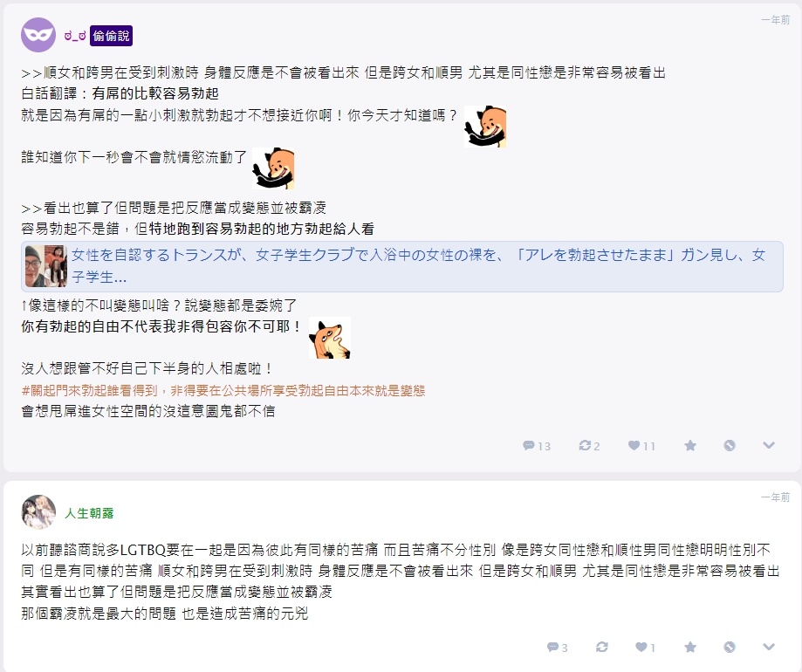Replurk the 人生朝露 post
Screen dimensions: 802x672
602,647
